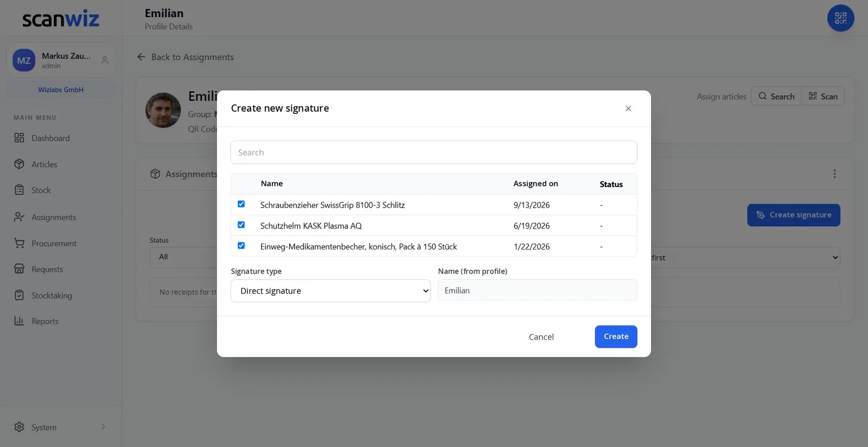This screenshot has width=868, height=447.
Task: Click the Assigned on column header
Action: (x=535, y=183)
